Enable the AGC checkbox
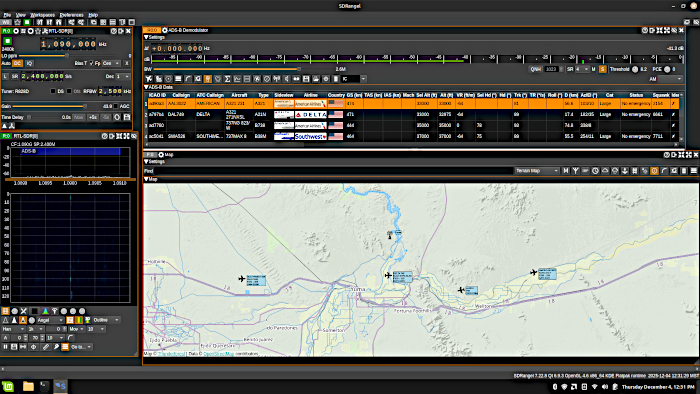Image resolution: width=700 pixels, height=394 pixels. (116, 106)
